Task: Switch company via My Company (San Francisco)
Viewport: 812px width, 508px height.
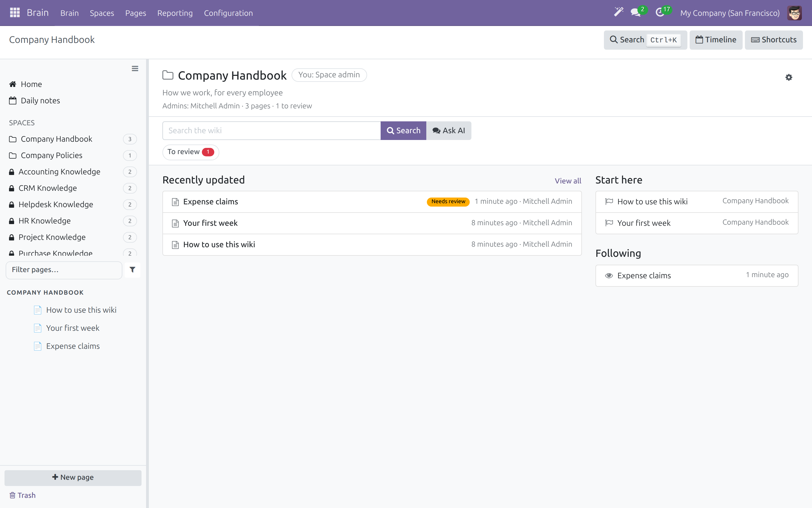Action: [730, 13]
